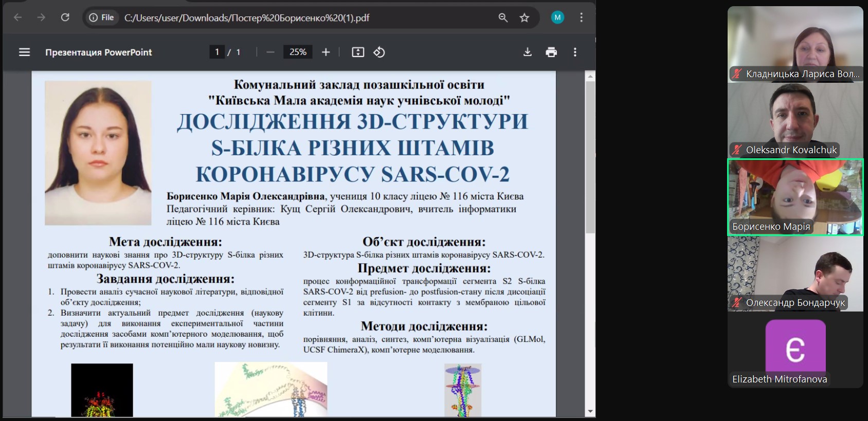Click the Презентация PowerPoint document title
The width and height of the screenshot is (868, 421).
pos(99,52)
